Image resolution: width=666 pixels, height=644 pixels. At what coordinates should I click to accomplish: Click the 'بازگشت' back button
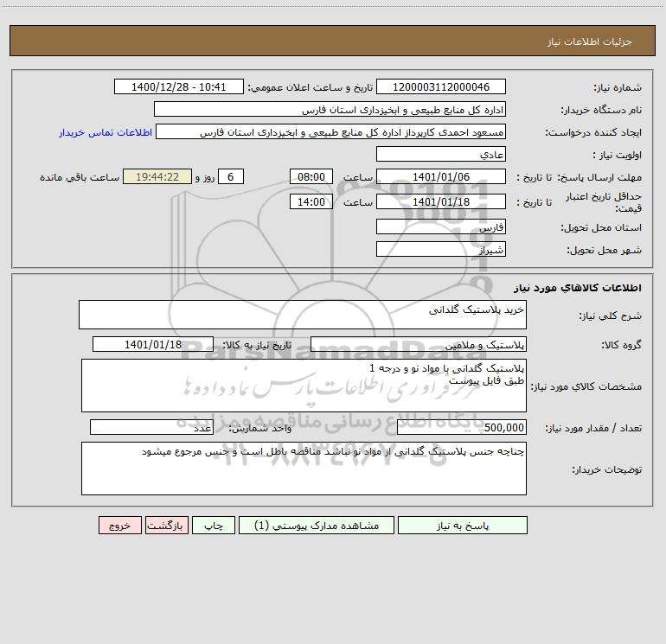click(166, 526)
